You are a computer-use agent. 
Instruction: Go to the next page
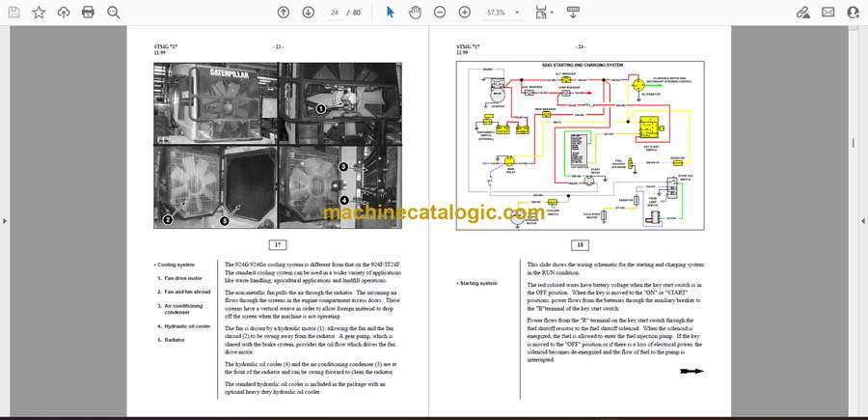click(309, 13)
